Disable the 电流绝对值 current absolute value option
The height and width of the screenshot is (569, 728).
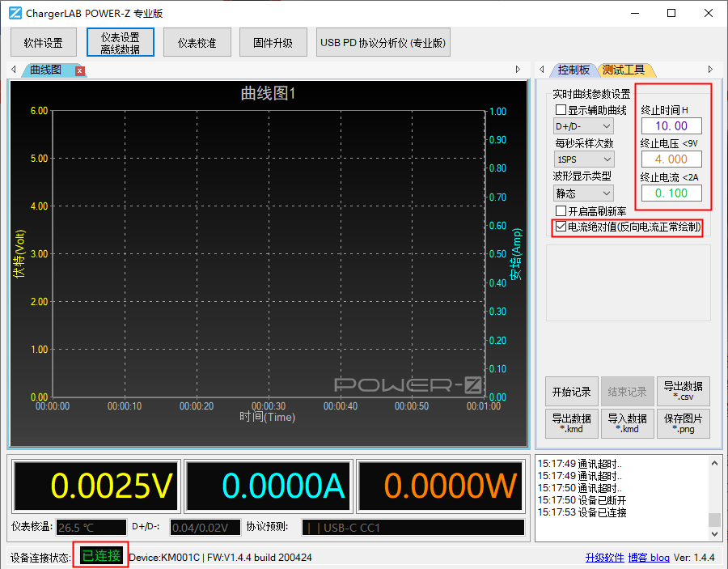[x=562, y=227]
